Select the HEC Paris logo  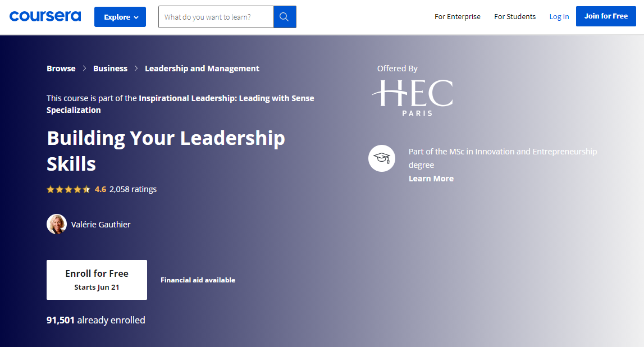click(412, 97)
